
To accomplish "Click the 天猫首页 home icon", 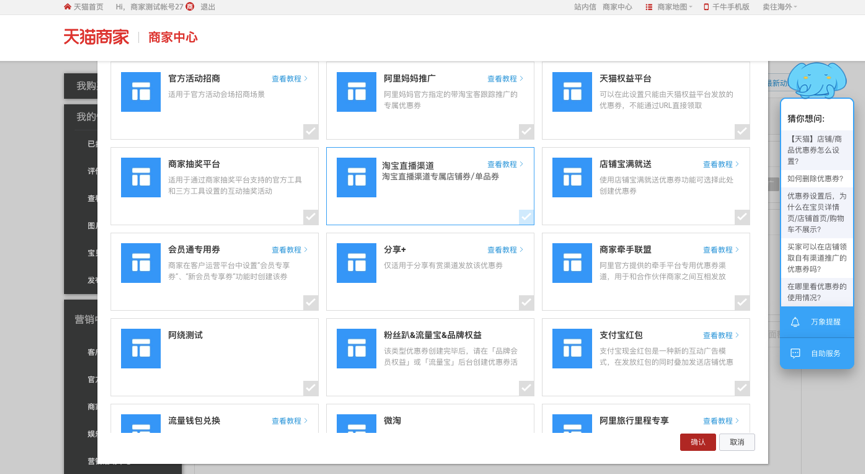I will [67, 7].
